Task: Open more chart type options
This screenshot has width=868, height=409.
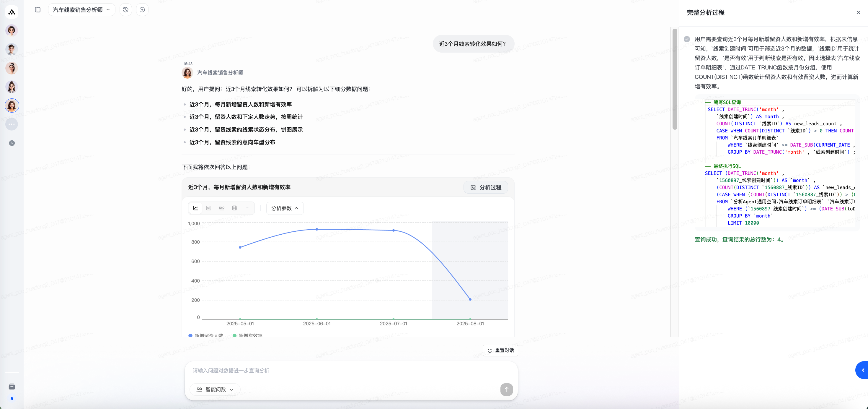Action: point(248,208)
